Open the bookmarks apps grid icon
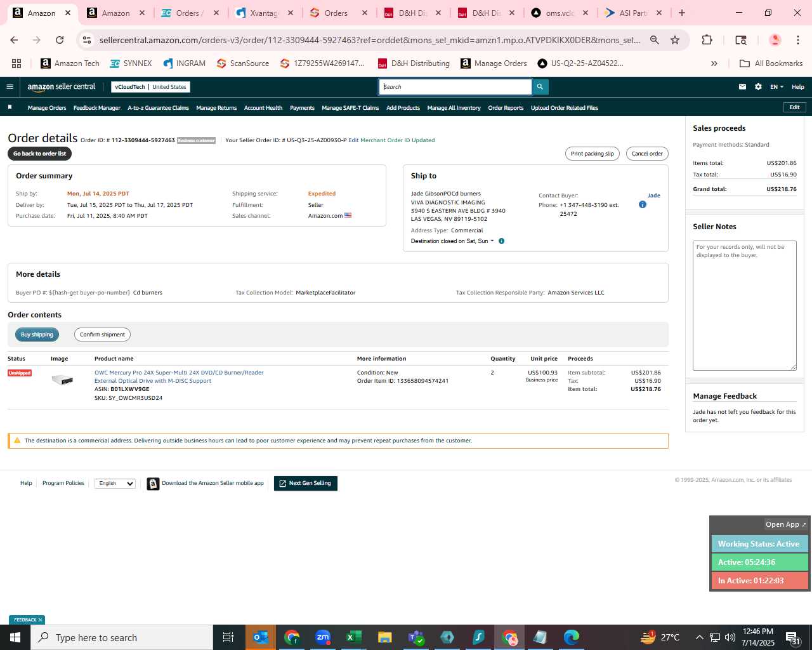 [16, 63]
